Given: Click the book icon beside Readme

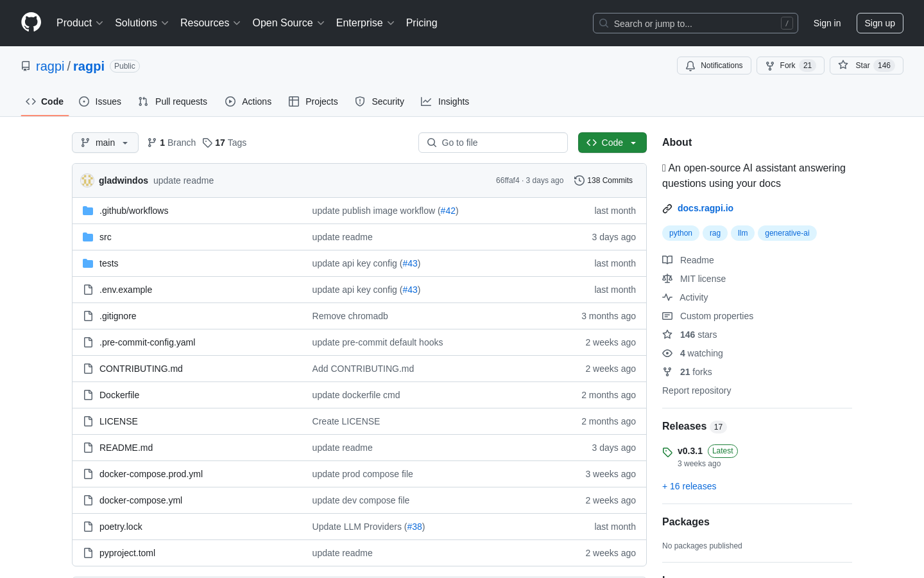Looking at the screenshot, I should 667,260.
